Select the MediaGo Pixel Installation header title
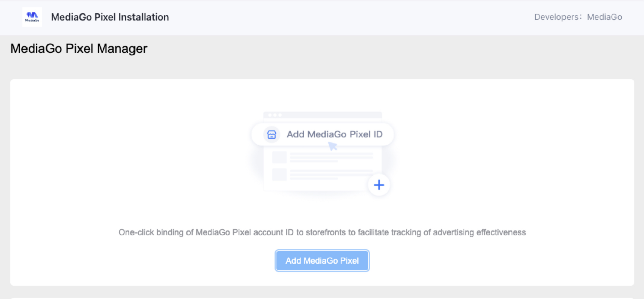The image size is (644, 299). click(x=110, y=17)
